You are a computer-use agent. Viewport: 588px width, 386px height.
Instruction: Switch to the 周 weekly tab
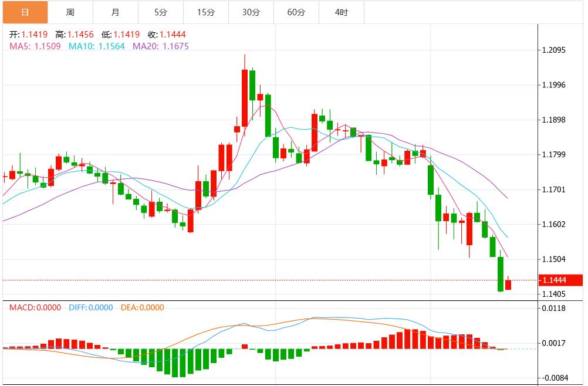(70, 12)
